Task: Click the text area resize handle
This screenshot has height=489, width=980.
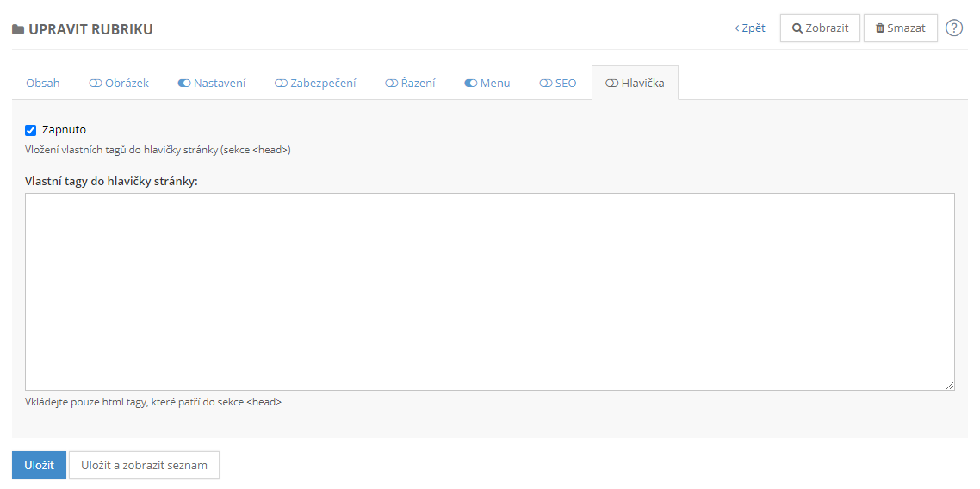Action: pyautogui.click(x=950, y=386)
